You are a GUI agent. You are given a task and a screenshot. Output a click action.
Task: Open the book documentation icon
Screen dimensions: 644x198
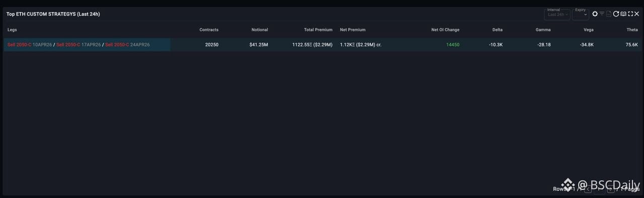[623, 14]
